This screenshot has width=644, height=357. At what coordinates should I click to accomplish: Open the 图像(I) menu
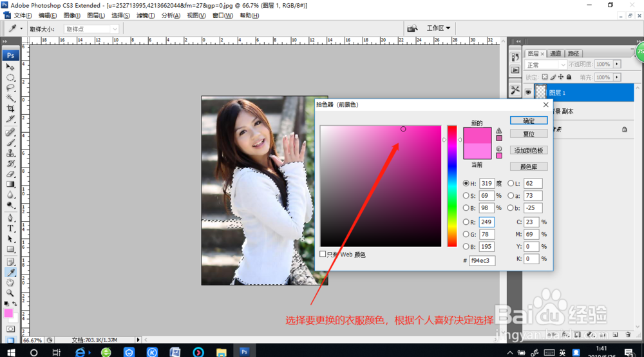coord(72,15)
